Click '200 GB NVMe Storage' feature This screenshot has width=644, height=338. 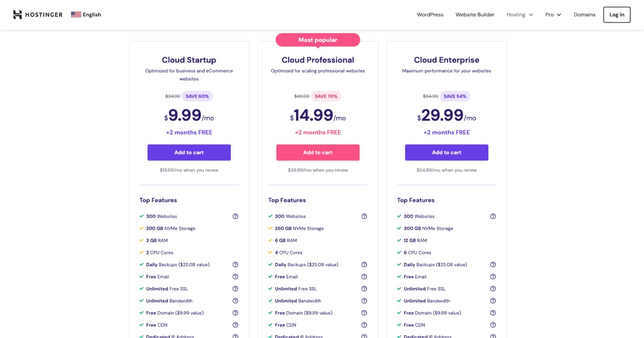point(171,229)
